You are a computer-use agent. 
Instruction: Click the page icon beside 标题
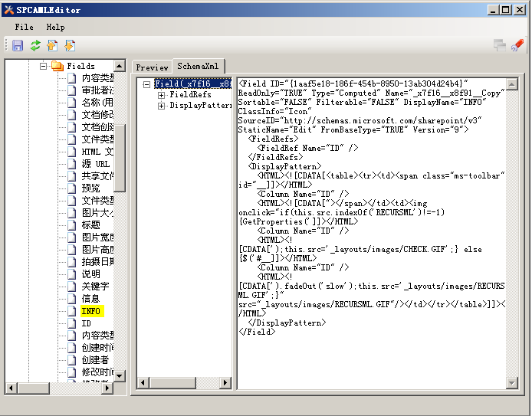tap(71, 224)
